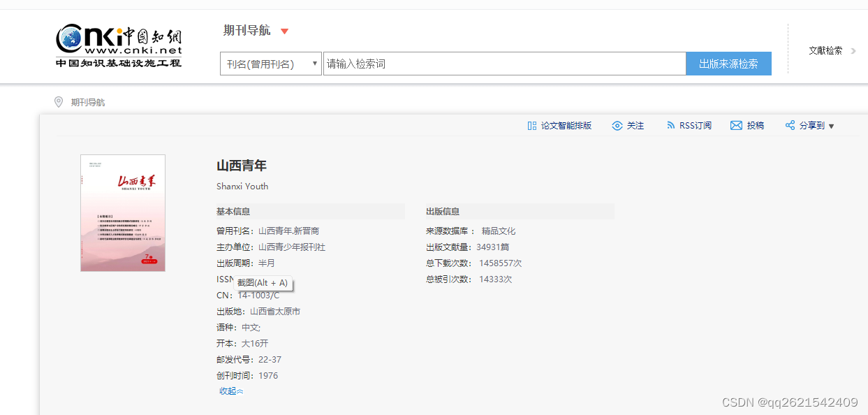
Task: Select 创刊时间 value 1976
Action: (268, 376)
